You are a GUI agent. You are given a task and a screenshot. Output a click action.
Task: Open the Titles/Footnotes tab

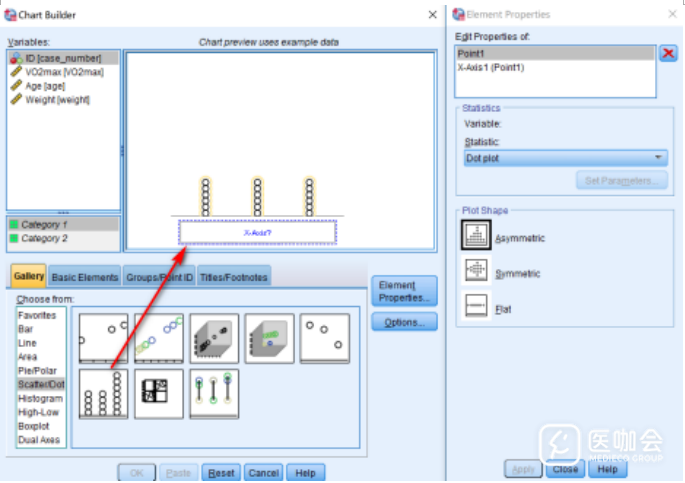tap(234, 277)
